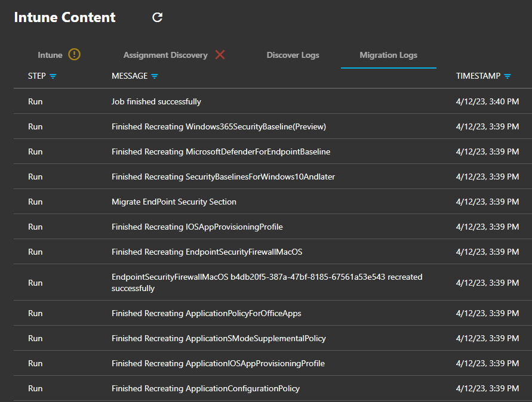The height and width of the screenshot is (402, 532).
Task: Open the STEP column filter
Action: click(x=53, y=76)
